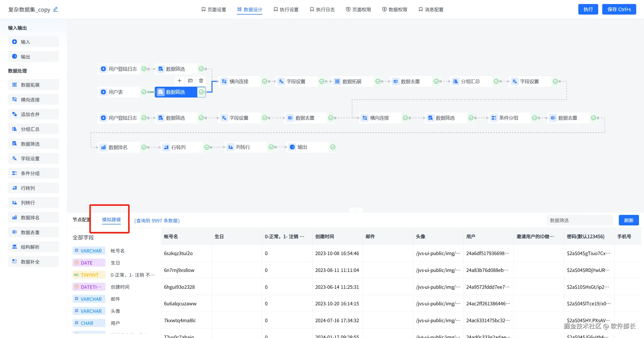Click the edit pencil beside dataset name
The height and width of the screenshot is (338, 644).
[56, 9]
